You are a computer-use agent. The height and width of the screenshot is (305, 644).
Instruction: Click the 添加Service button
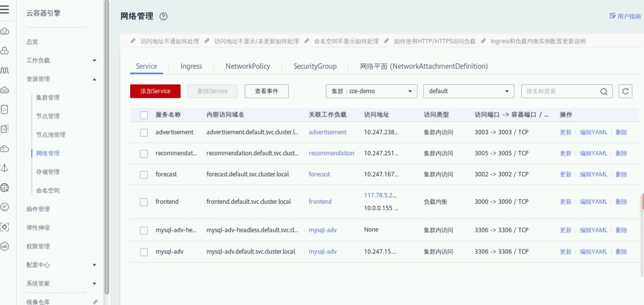coord(155,91)
